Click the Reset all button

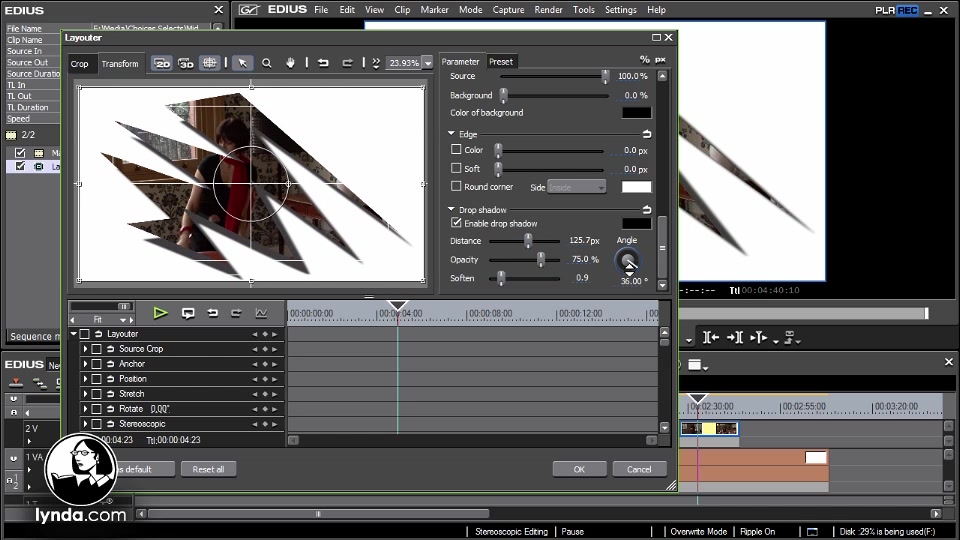tap(208, 469)
